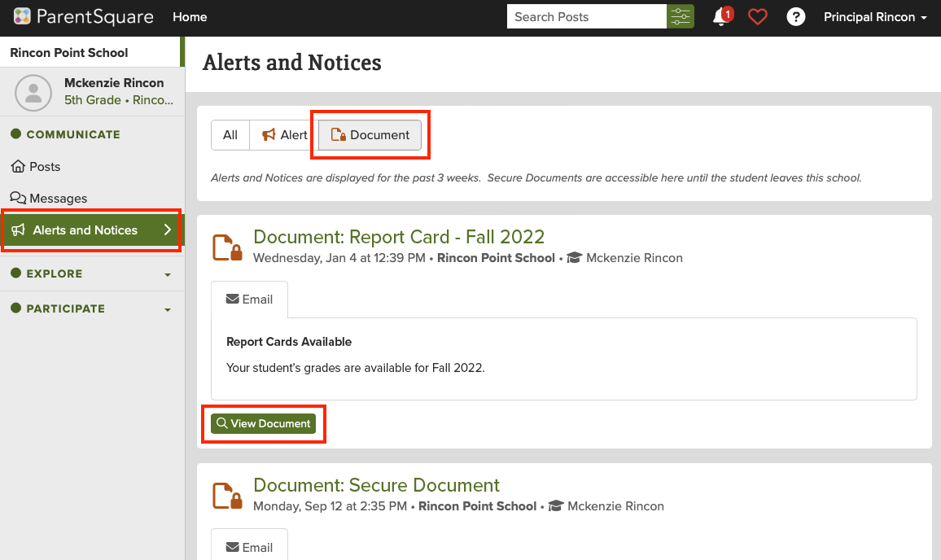Open Mckenzie Rincon's student profile name

[x=114, y=83]
